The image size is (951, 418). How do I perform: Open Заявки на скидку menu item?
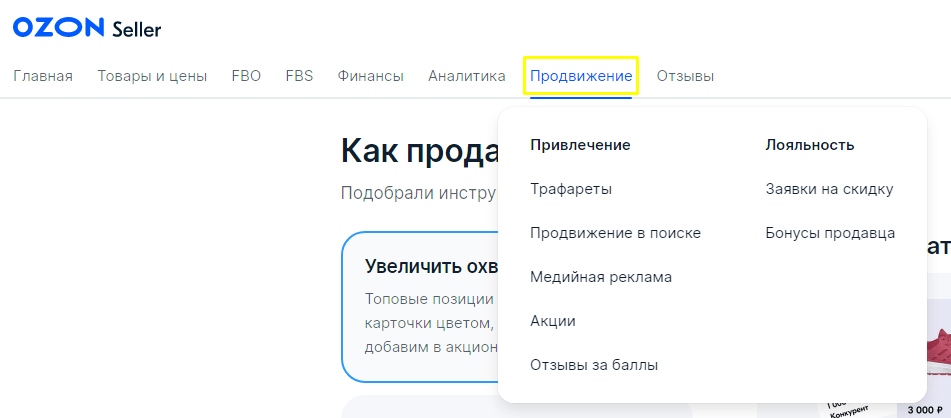(829, 189)
